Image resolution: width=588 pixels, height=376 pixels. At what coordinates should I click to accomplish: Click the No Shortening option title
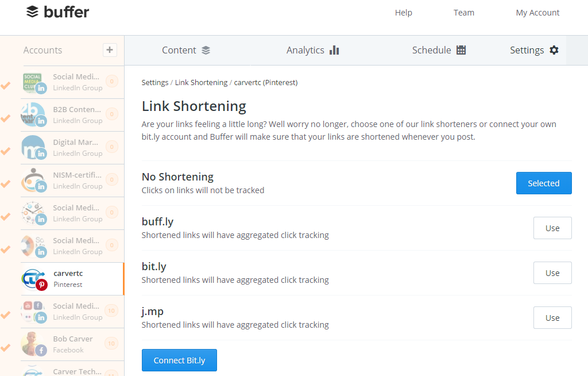click(177, 177)
